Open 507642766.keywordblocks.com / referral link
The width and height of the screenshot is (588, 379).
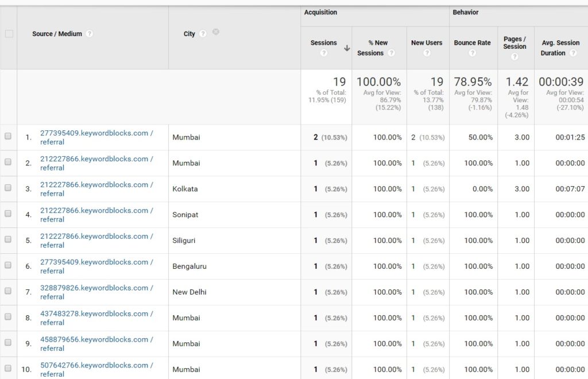click(x=96, y=369)
